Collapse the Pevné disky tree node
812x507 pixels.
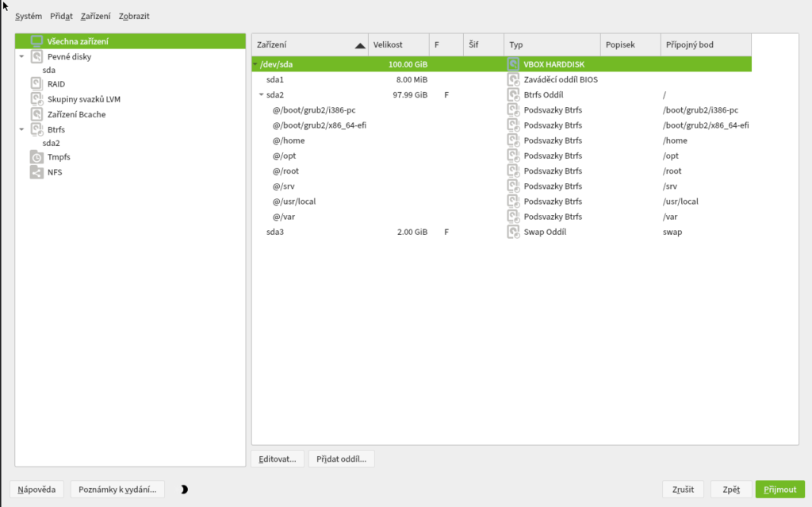pos(21,56)
